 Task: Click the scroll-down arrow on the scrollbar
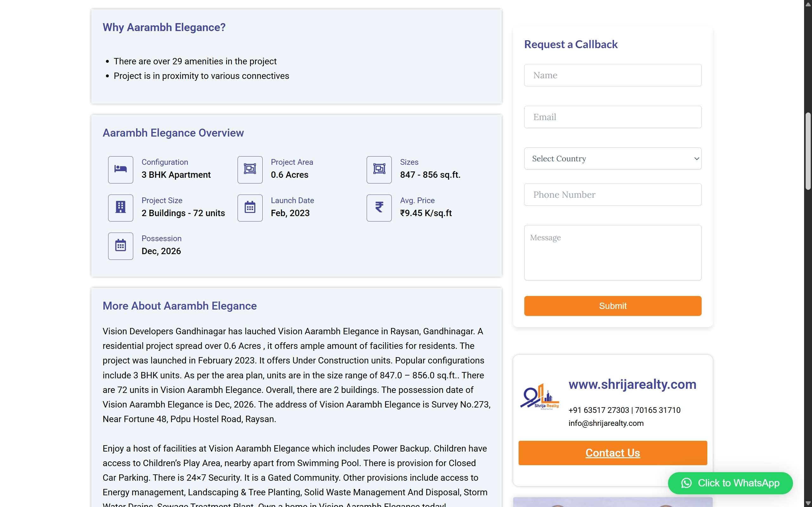point(808,502)
